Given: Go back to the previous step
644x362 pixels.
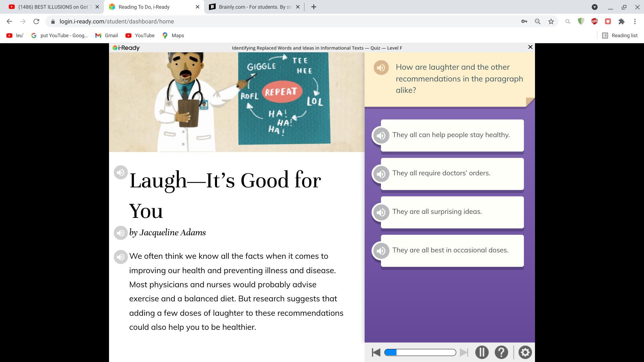Looking at the screenshot, I should (376, 352).
